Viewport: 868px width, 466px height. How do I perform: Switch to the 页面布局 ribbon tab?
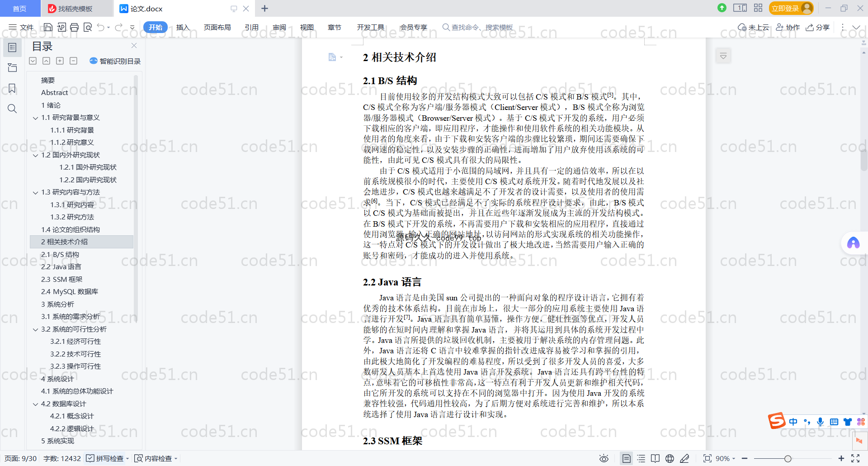coord(217,27)
